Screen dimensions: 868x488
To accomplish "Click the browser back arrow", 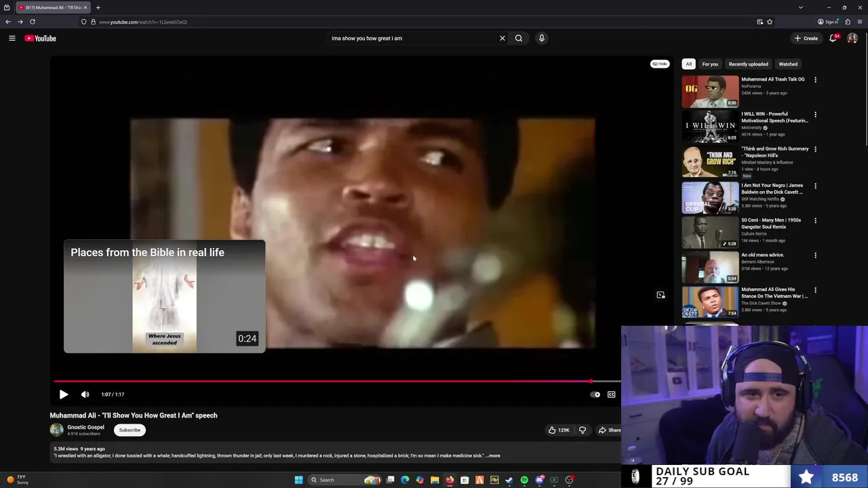I will (x=8, y=22).
